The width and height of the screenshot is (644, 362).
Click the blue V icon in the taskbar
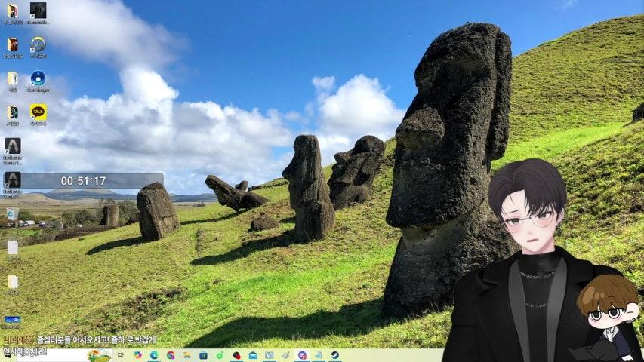269,355
